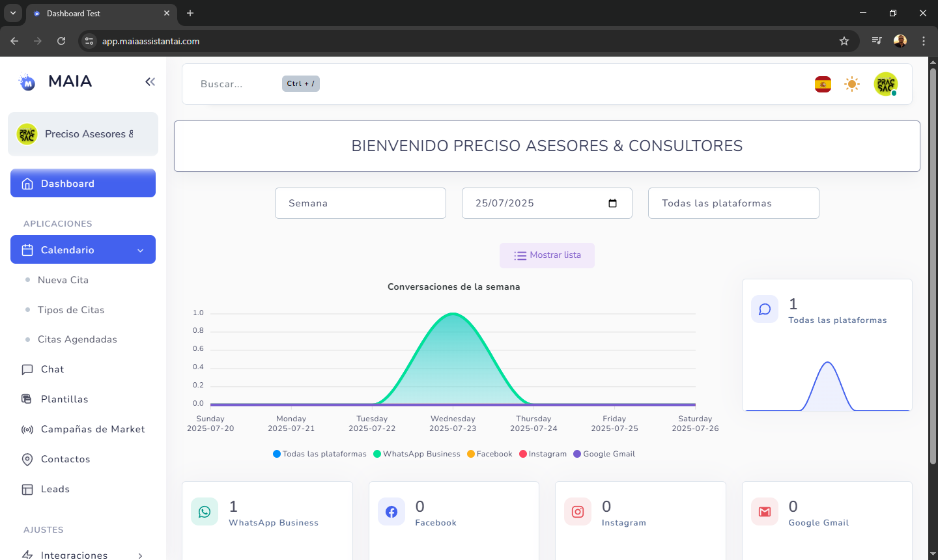
Task: Open the user profile avatar menu
Action: tap(885, 84)
